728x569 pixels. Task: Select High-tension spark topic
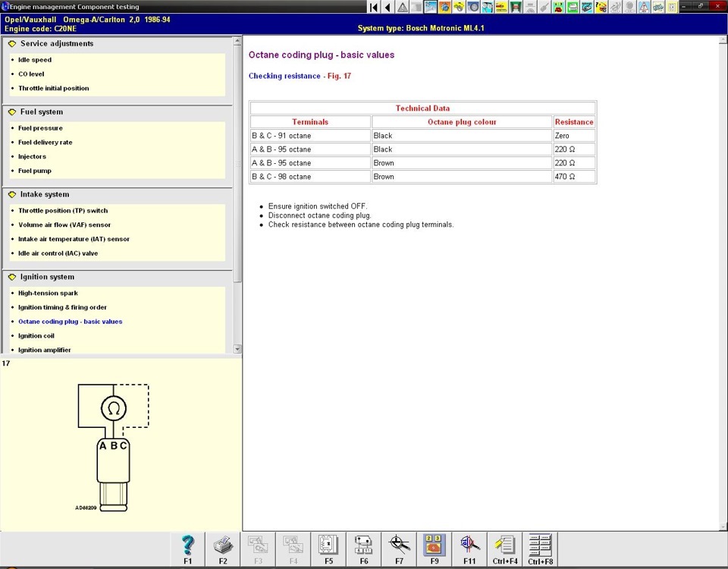coord(48,293)
